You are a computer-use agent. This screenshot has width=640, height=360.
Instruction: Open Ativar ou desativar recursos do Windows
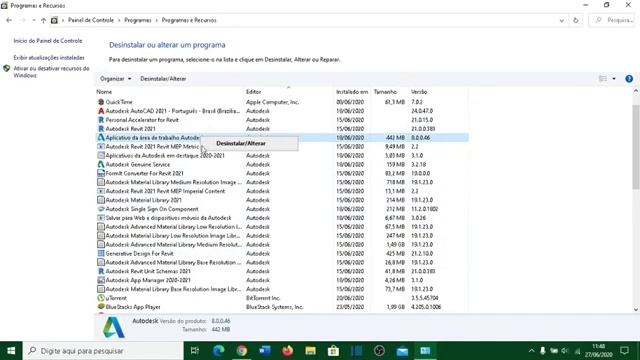tap(51, 72)
